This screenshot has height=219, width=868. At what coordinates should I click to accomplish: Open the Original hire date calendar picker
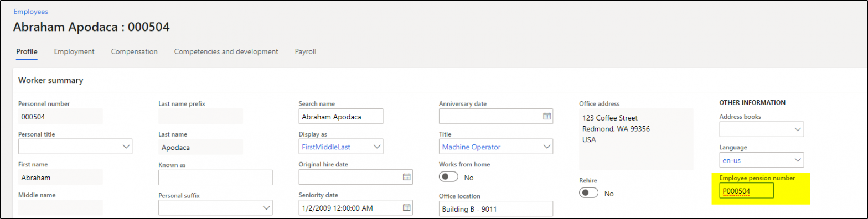click(x=406, y=177)
